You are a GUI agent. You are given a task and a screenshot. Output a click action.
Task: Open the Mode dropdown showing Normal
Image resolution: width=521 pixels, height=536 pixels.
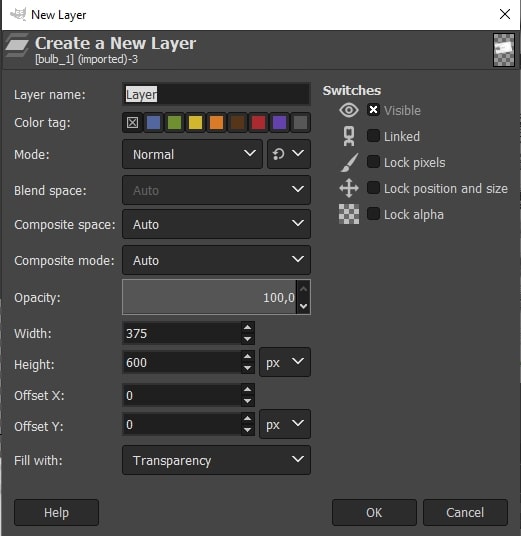192,154
